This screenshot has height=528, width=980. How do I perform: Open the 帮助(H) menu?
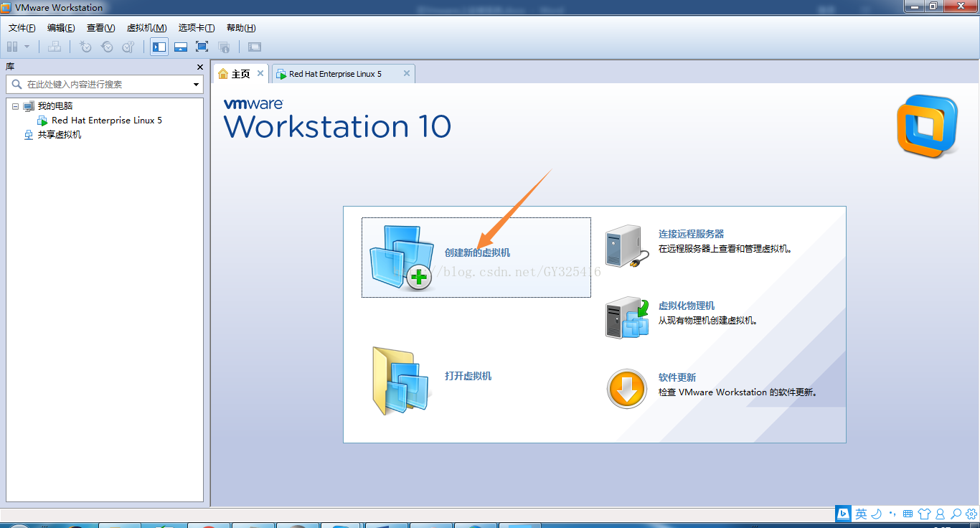click(x=241, y=28)
